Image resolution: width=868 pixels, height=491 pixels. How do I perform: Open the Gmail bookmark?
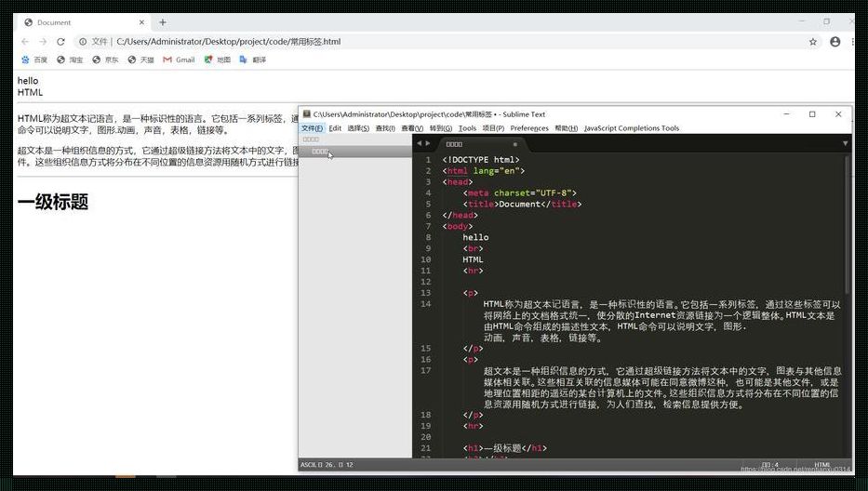click(179, 60)
